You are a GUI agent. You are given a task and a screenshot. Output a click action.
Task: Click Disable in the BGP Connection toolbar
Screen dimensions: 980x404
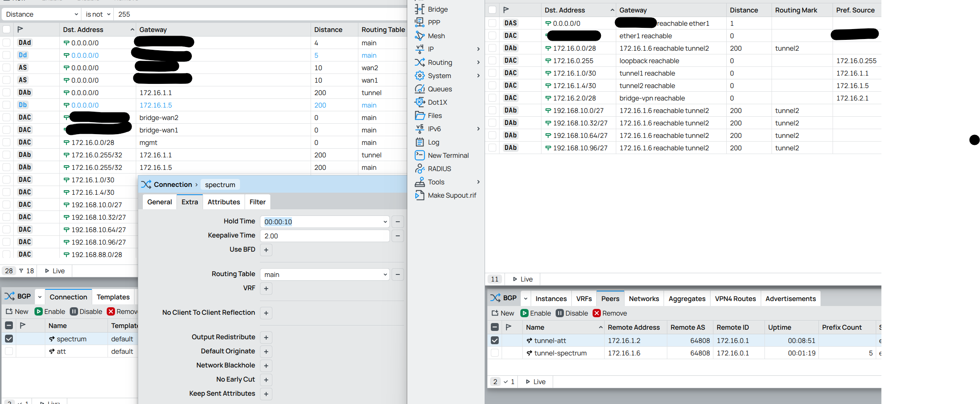click(x=86, y=311)
